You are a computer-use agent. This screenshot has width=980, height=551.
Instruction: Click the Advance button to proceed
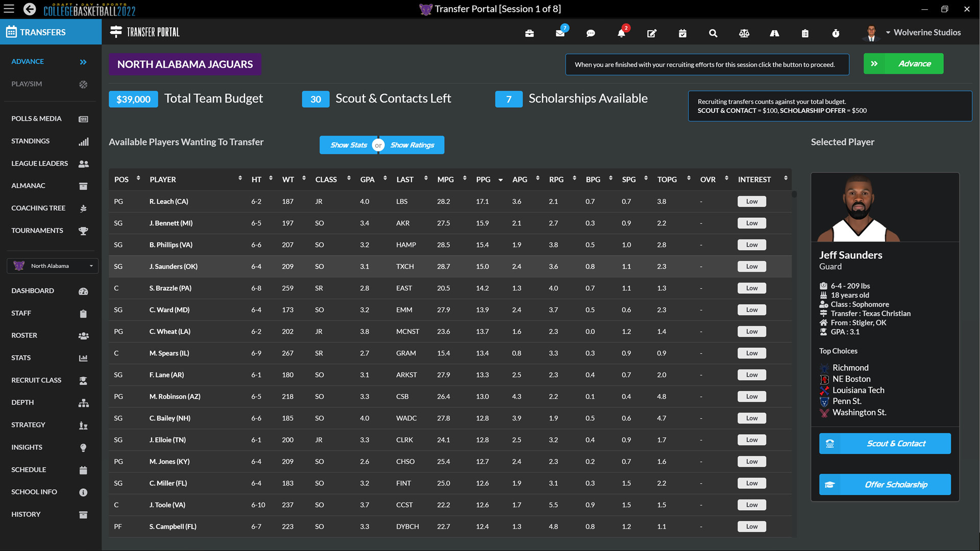click(903, 63)
